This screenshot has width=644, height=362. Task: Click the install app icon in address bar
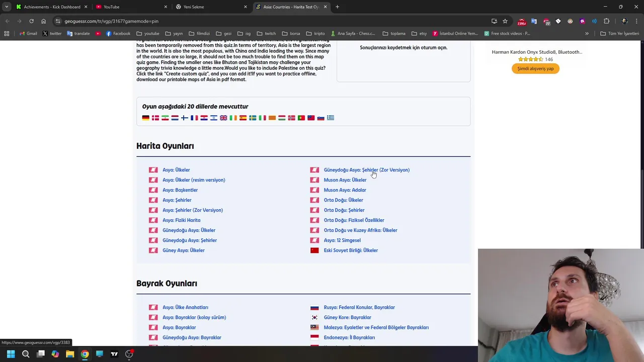pos(494,21)
